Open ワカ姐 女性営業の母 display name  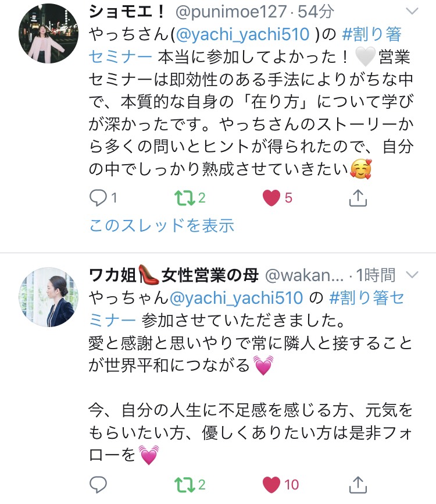pyautogui.click(x=174, y=275)
